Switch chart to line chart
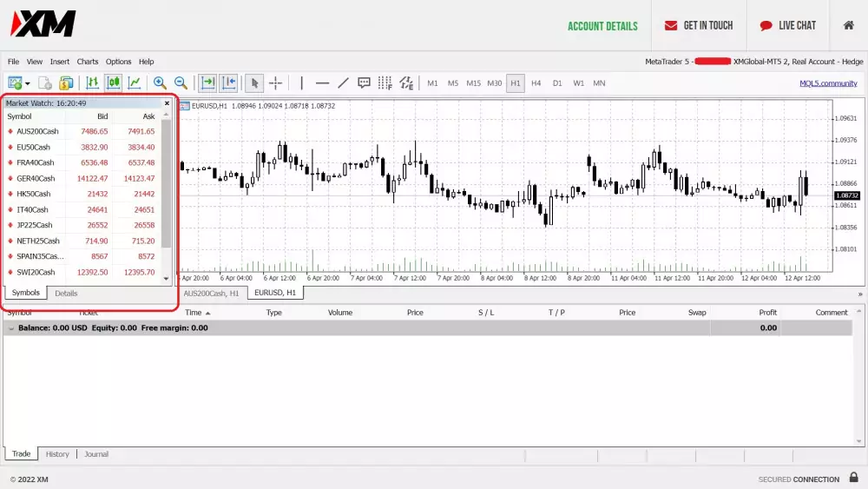Screen dimensions: 868x489 [x=135, y=83]
